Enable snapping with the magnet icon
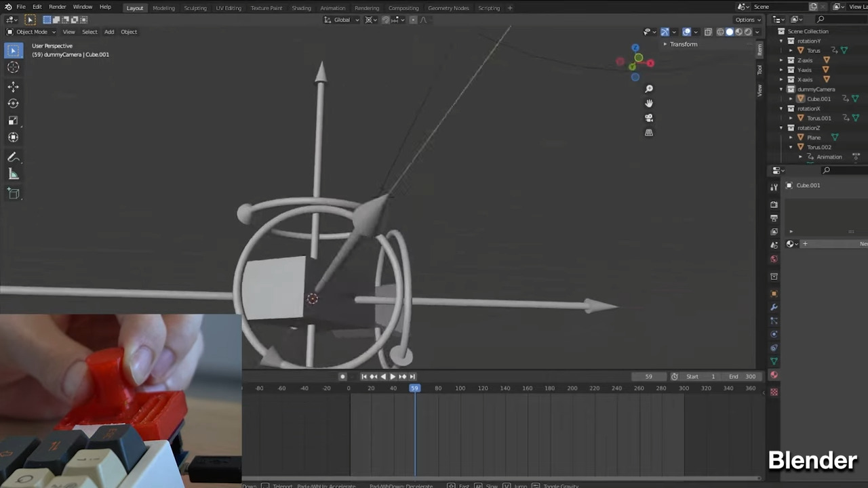Image resolution: width=868 pixels, height=488 pixels. tap(386, 19)
